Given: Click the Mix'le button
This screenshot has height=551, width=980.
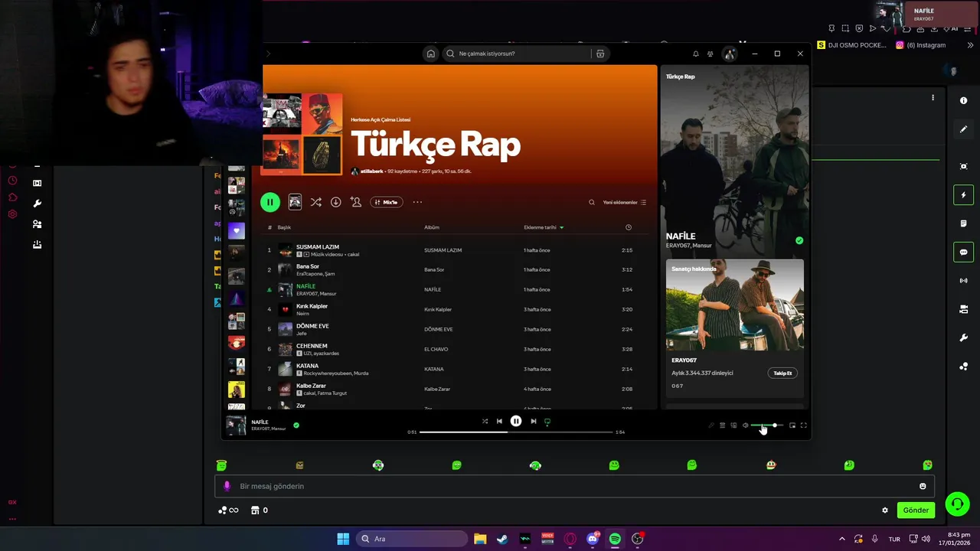Looking at the screenshot, I should [x=387, y=202].
